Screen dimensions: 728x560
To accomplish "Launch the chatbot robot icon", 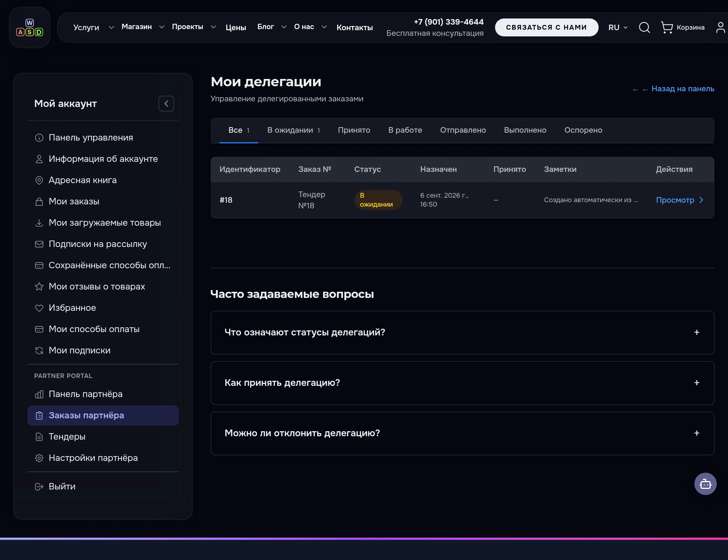I will [x=705, y=484].
